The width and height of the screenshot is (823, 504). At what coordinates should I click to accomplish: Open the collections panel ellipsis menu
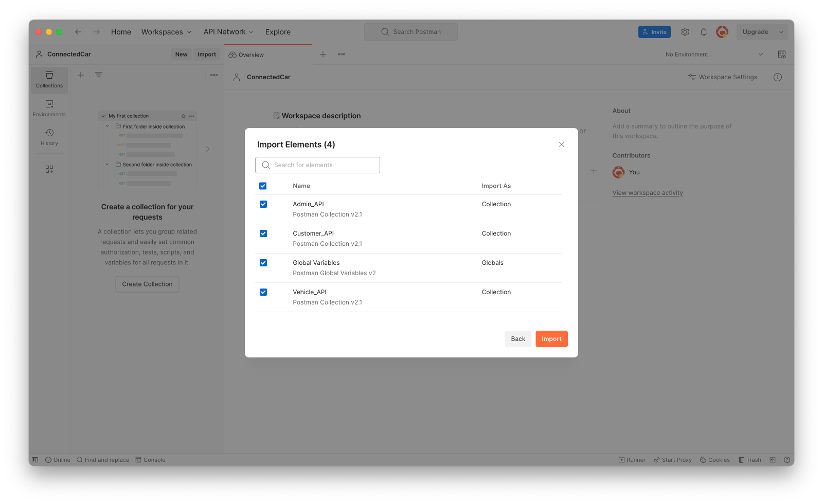click(214, 75)
